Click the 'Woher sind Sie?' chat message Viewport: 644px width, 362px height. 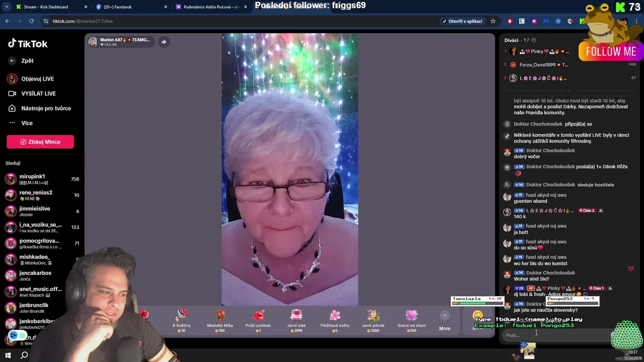[531, 279]
